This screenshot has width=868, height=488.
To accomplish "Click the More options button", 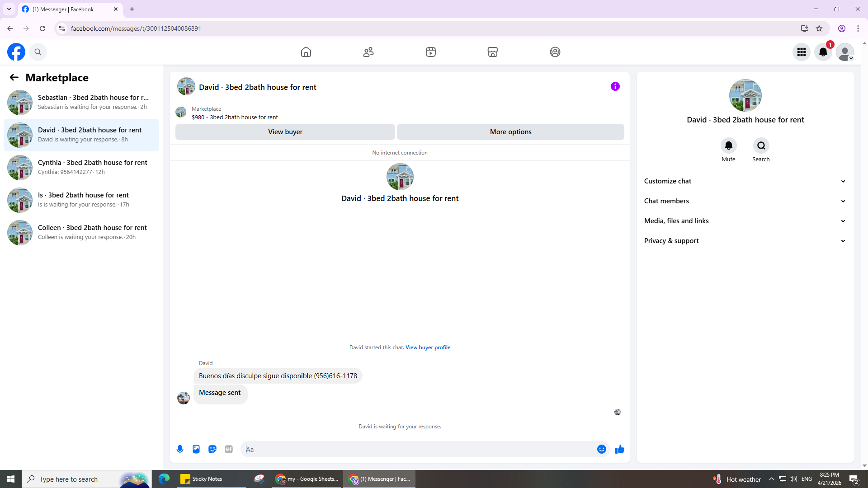I will click(x=510, y=132).
